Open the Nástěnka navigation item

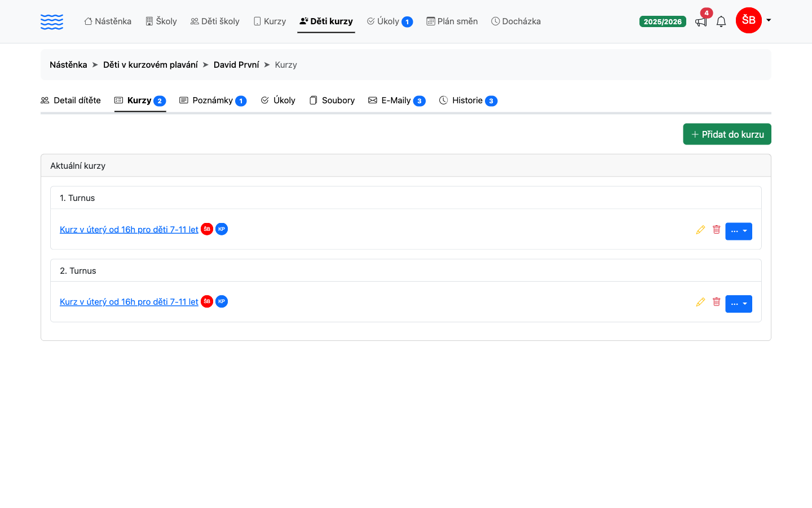[108, 21]
